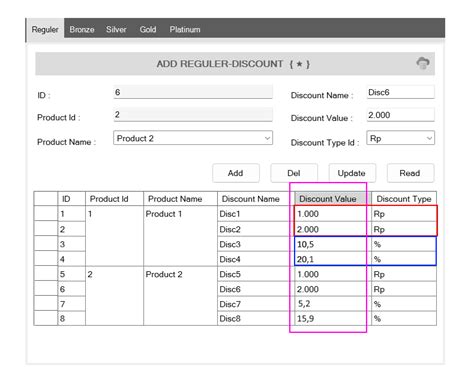Click the Discount Name input field
The image size is (474, 367).
tap(400, 92)
